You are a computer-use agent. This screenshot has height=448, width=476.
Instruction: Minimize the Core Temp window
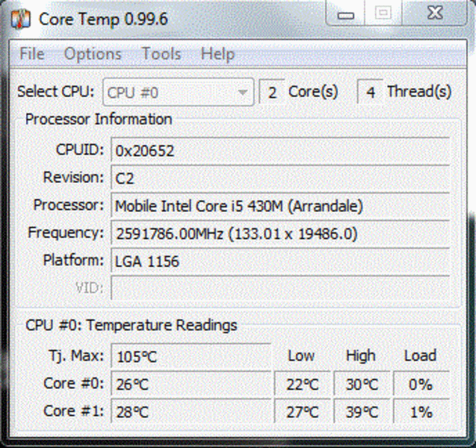coord(345,13)
